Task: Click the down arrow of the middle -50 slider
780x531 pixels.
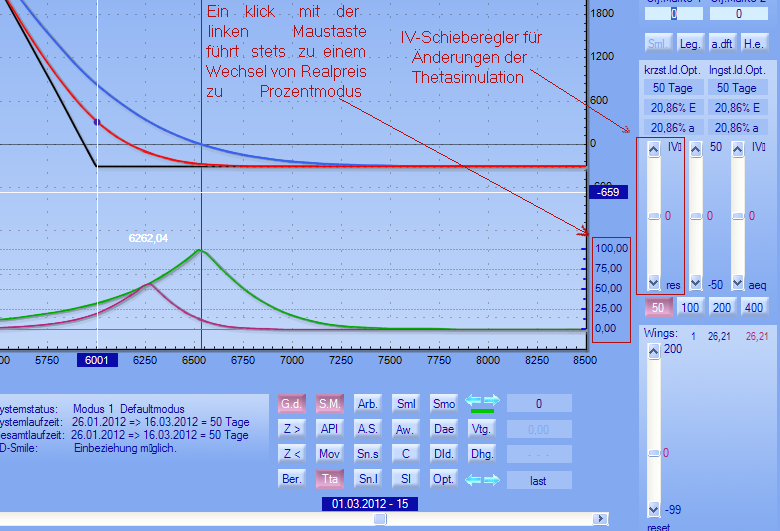Action: point(695,284)
